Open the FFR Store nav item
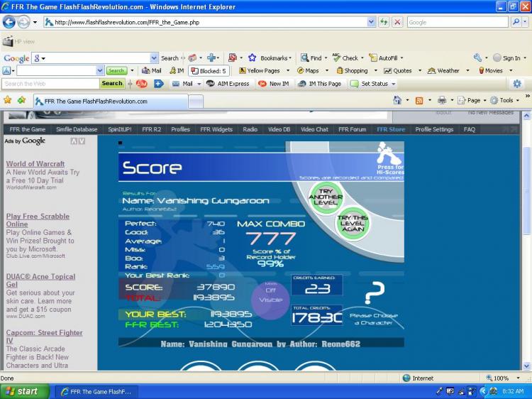The height and width of the screenshot is (399, 532). pos(391,129)
